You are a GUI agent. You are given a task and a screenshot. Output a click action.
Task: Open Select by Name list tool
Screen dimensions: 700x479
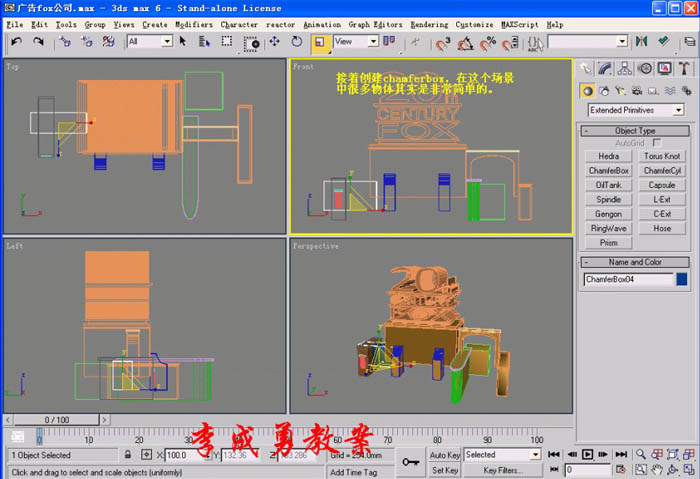tap(204, 42)
